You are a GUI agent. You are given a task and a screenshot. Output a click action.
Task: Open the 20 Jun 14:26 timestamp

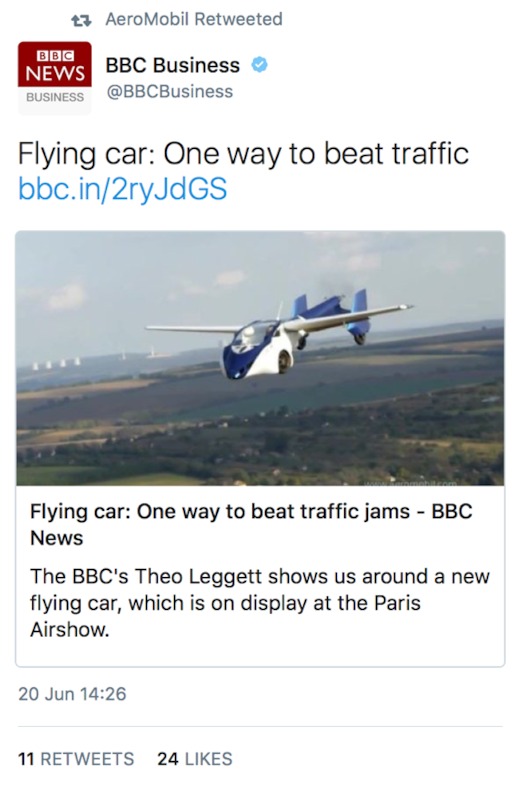(x=72, y=694)
